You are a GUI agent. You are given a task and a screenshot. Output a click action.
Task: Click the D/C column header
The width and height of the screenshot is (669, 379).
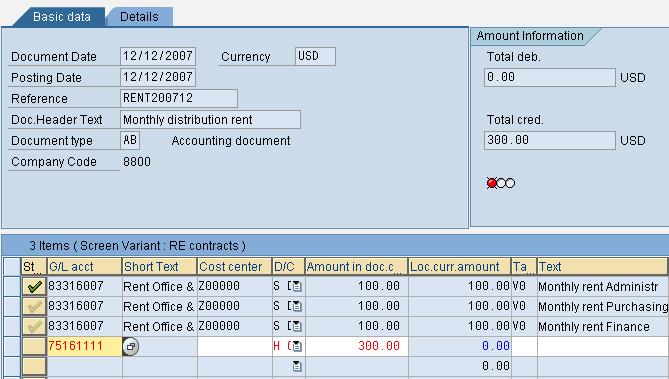[289, 267]
